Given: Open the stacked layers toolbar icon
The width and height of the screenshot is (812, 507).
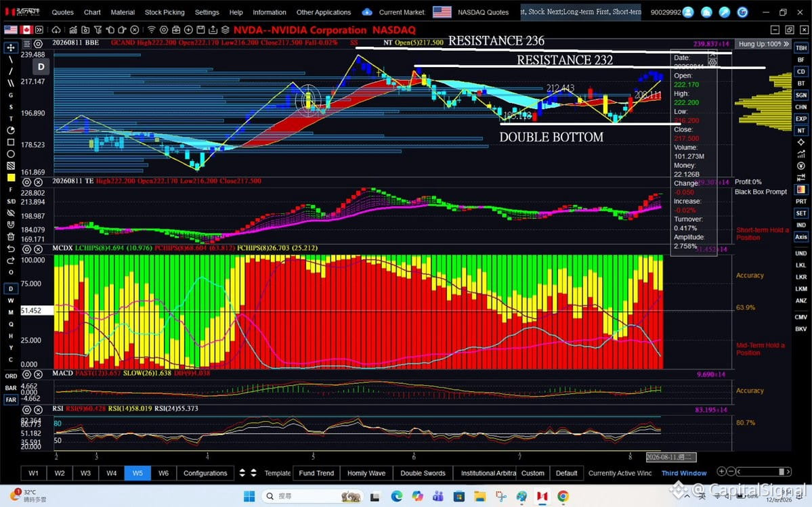Looking at the screenshot, I should pyautogui.click(x=226, y=30).
